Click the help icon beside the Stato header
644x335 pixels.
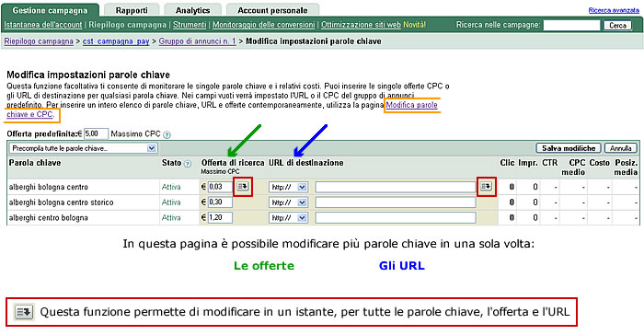click(x=188, y=164)
